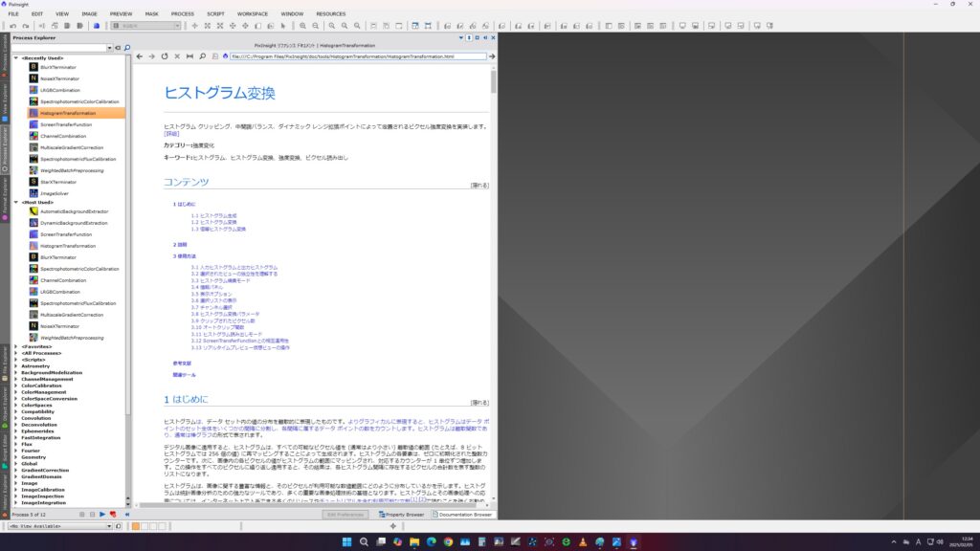The width and height of the screenshot is (980, 551).
Task: Hide the コンテンツ section via [隠れる]
Action: [x=479, y=186]
